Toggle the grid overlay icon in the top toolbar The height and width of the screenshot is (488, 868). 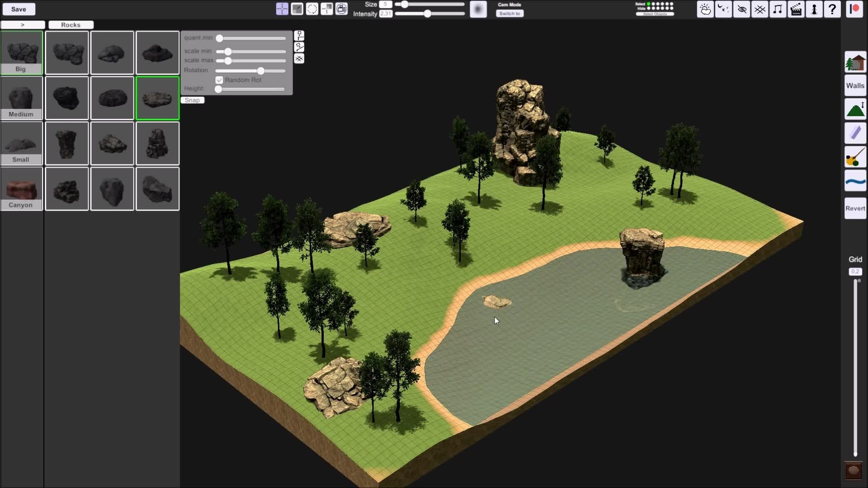tap(760, 9)
